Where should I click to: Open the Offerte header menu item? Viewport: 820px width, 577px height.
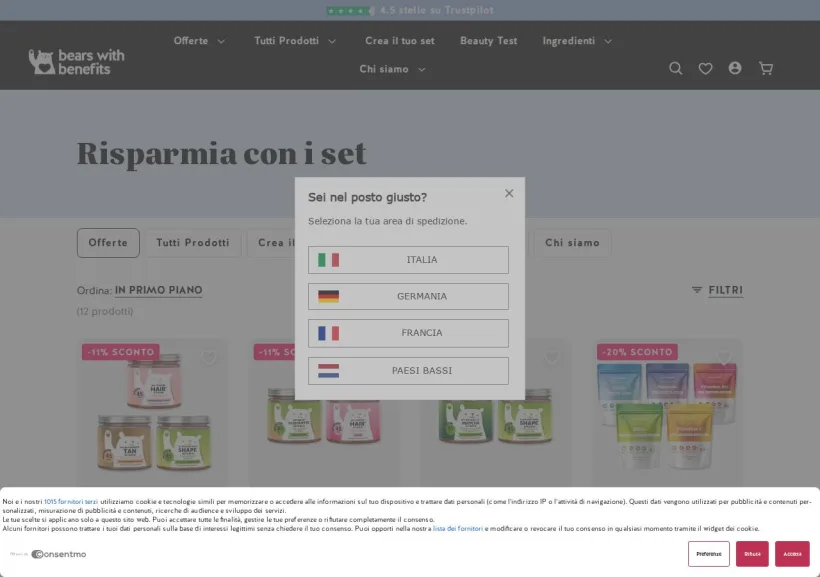[x=191, y=41]
